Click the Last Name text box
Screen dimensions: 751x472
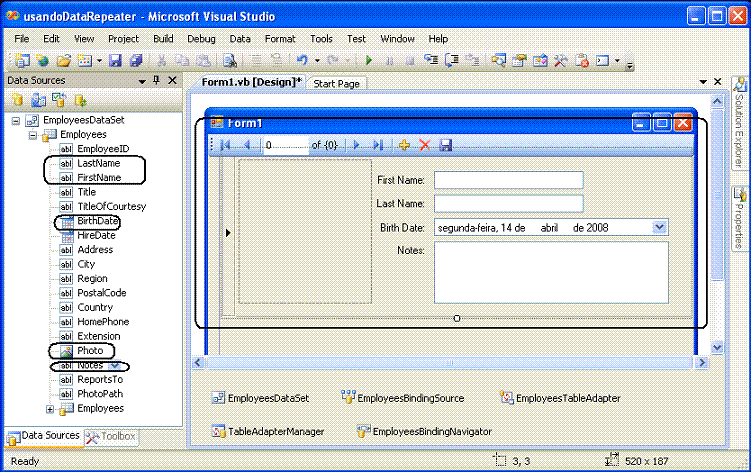pyautogui.click(x=509, y=204)
